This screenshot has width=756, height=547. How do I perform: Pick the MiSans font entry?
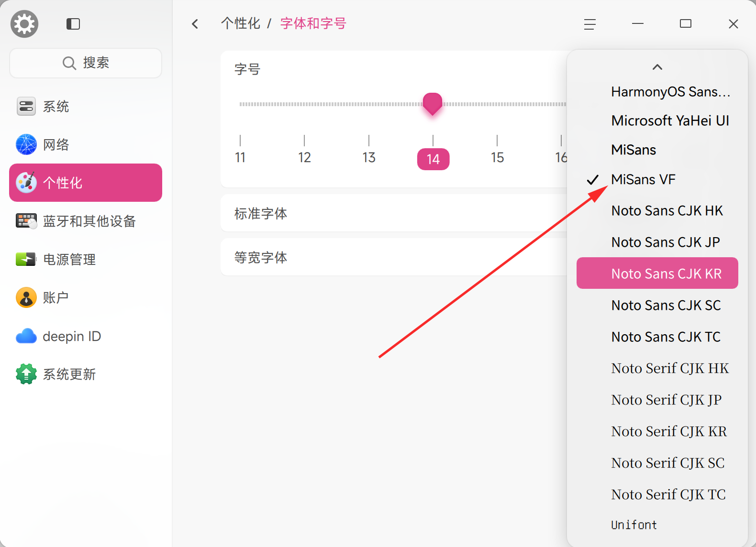[657, 150]
